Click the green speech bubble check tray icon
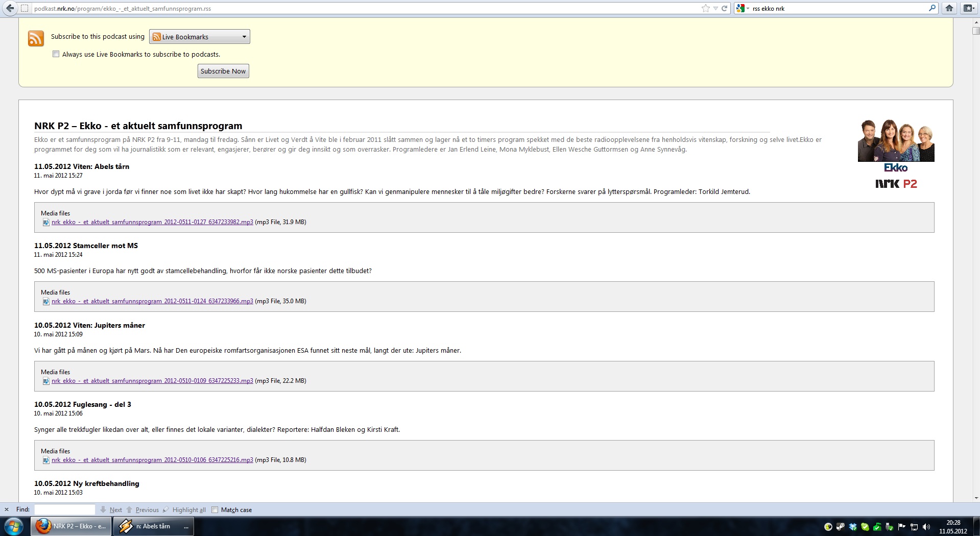Image resolution: width=980 pixels, height=536 pixels. 865,527
